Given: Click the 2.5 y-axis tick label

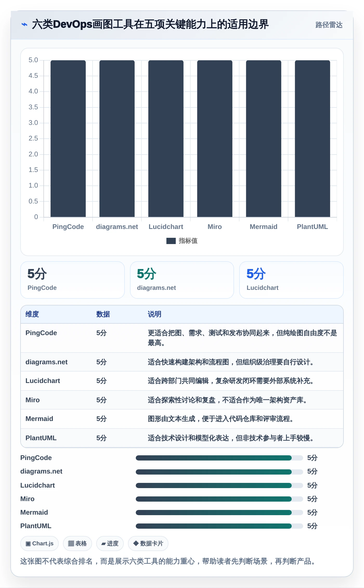Looking at the screenshot, I should click(33, 138).
